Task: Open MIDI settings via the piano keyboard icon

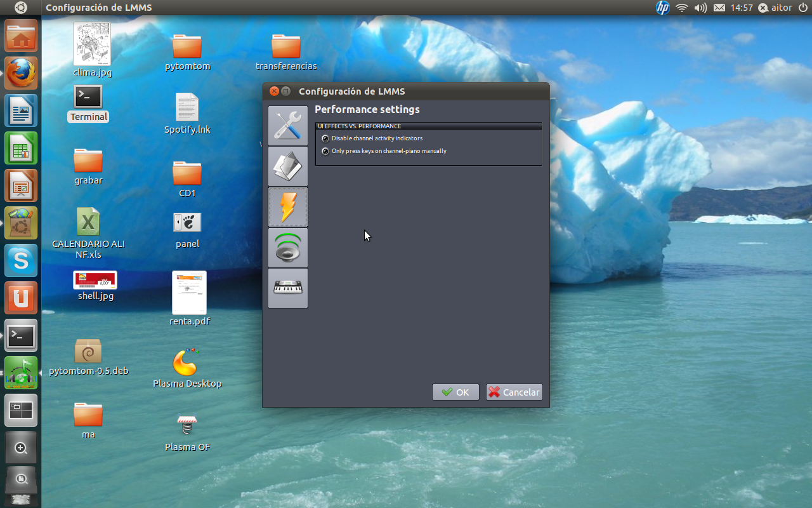Action: point(288,288)
